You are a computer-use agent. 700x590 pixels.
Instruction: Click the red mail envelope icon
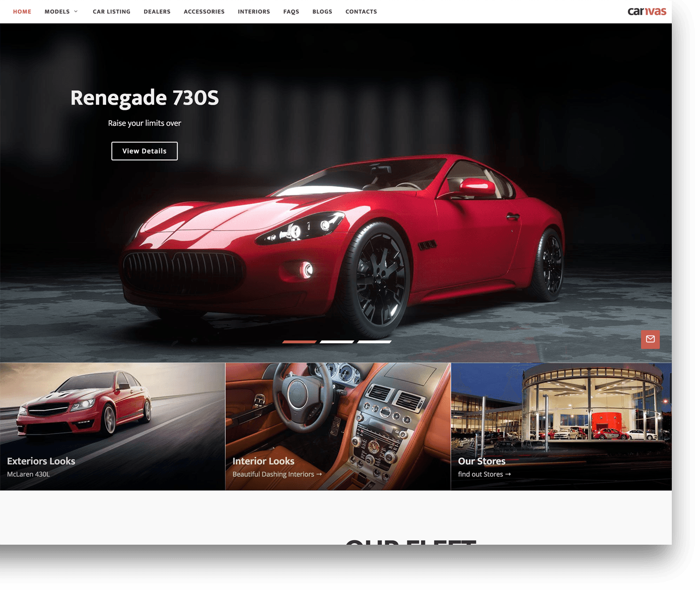coord(650,339)
